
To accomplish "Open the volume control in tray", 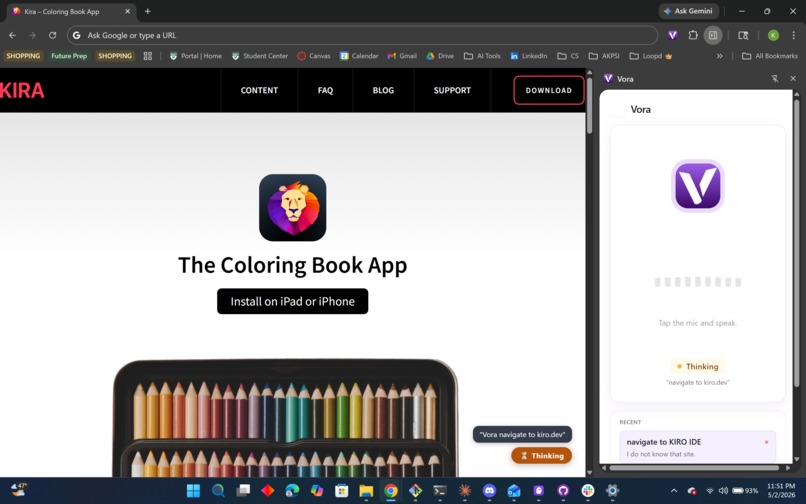I will (723, 491).
